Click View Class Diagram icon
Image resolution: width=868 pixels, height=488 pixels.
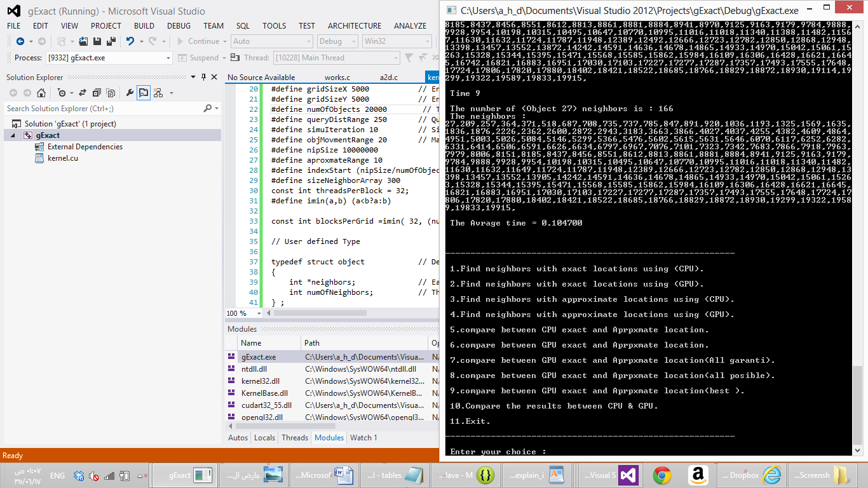coord(158,93)
